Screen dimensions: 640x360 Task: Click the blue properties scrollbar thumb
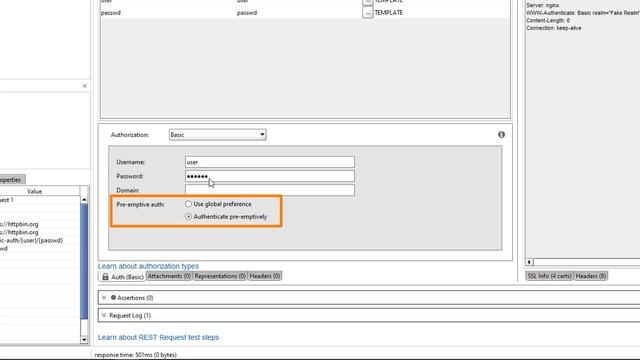pos(84,261)
